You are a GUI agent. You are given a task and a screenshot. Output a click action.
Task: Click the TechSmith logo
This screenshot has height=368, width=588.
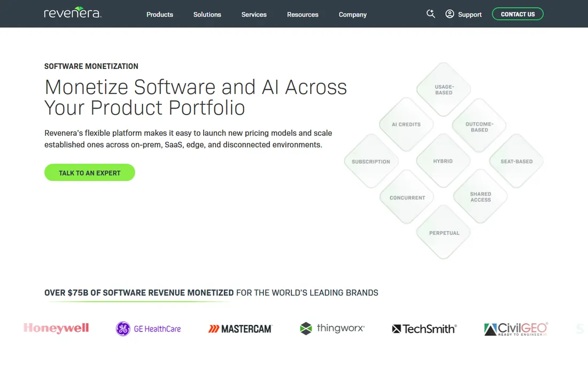pos(424,328)
